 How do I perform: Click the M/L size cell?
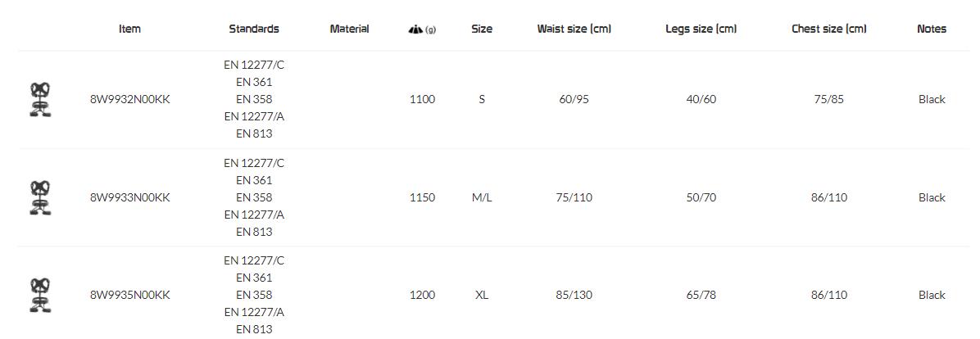(482, 197)
